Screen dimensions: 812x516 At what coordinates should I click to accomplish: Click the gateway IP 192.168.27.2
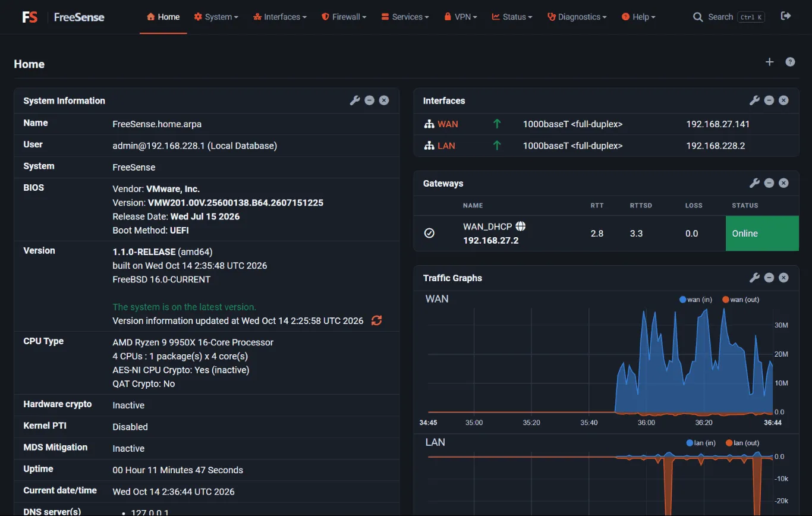tap(490, 240)
